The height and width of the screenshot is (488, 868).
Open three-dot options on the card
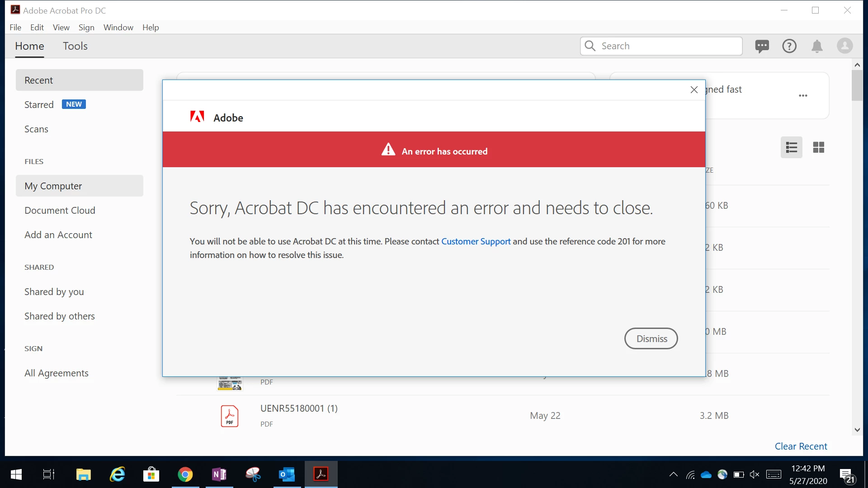803,96
